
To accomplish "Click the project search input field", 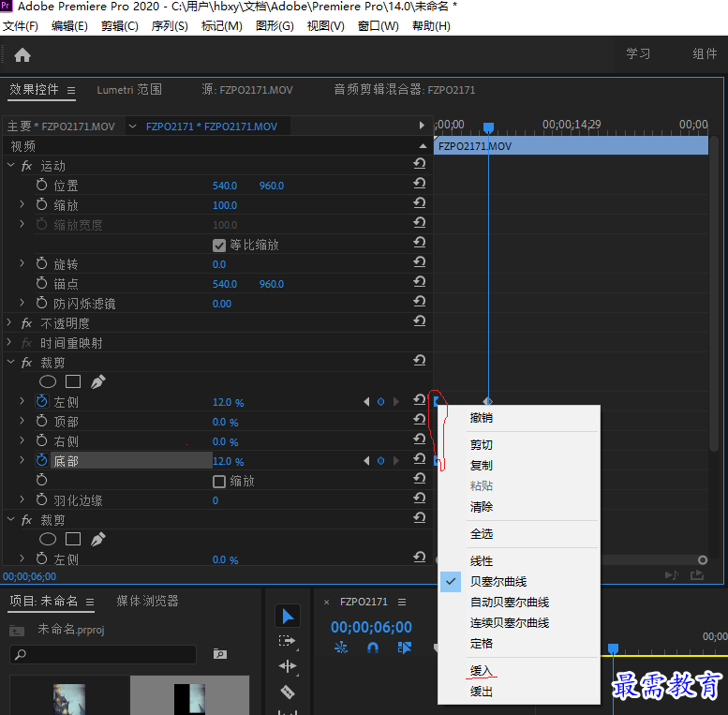I will tap(103, 654).
